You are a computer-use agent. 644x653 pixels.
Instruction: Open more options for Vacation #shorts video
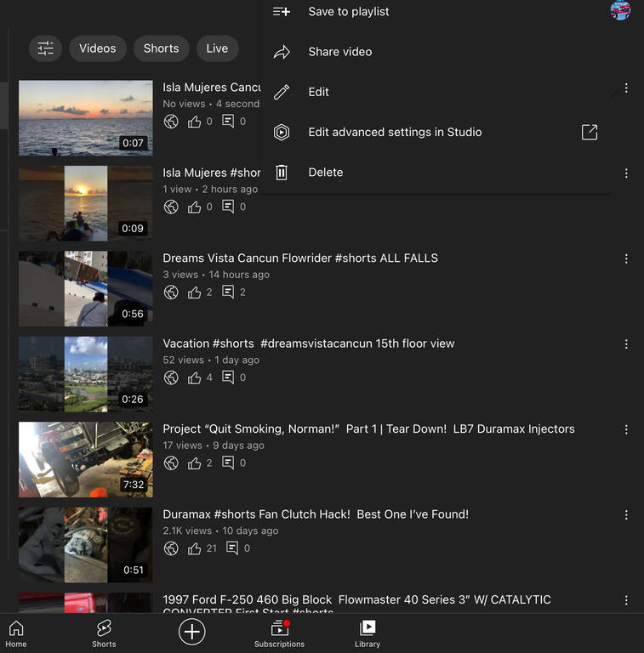[x=626, y=344]
